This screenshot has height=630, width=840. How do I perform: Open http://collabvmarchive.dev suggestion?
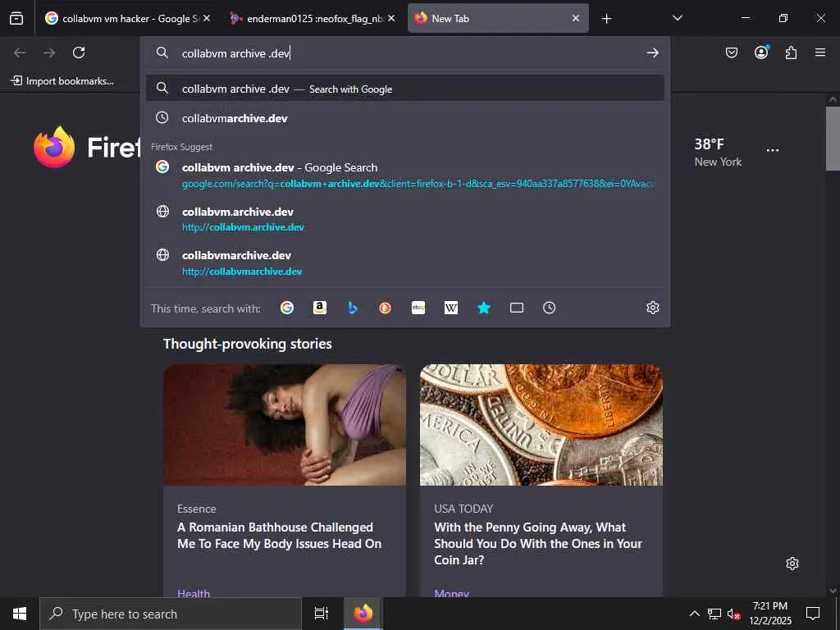tap(405, 263)
